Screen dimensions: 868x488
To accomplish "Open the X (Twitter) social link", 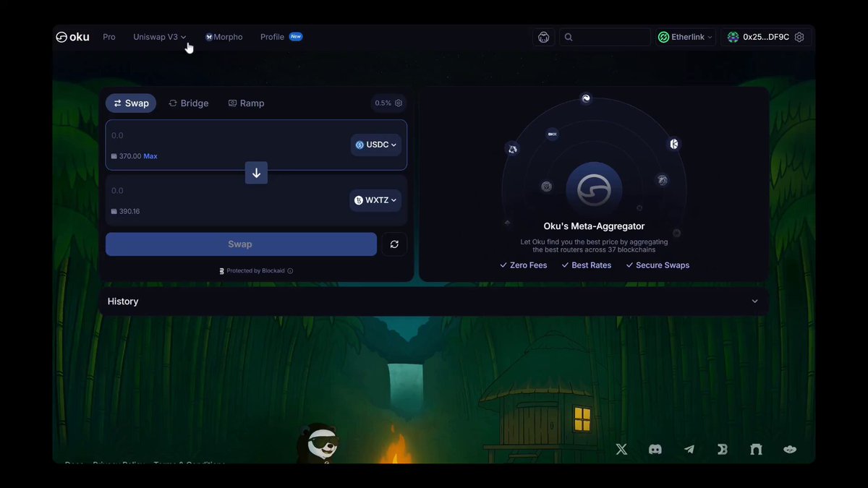I will coord(621,449).
